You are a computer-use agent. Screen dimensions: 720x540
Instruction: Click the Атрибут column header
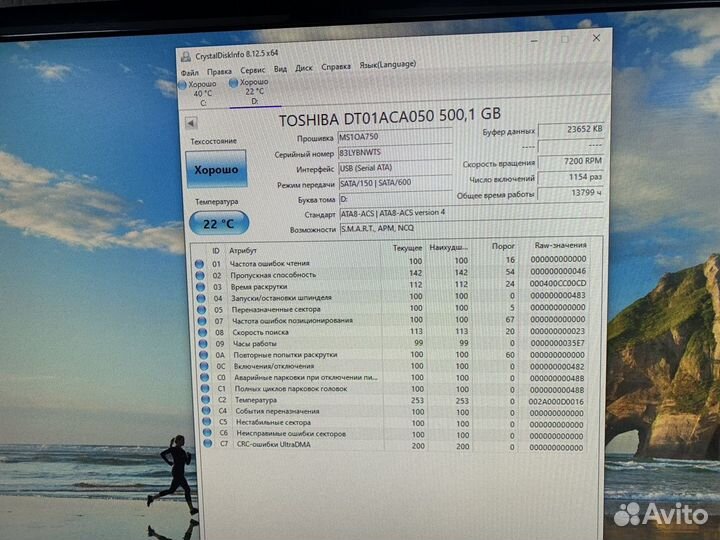[243, 251]
